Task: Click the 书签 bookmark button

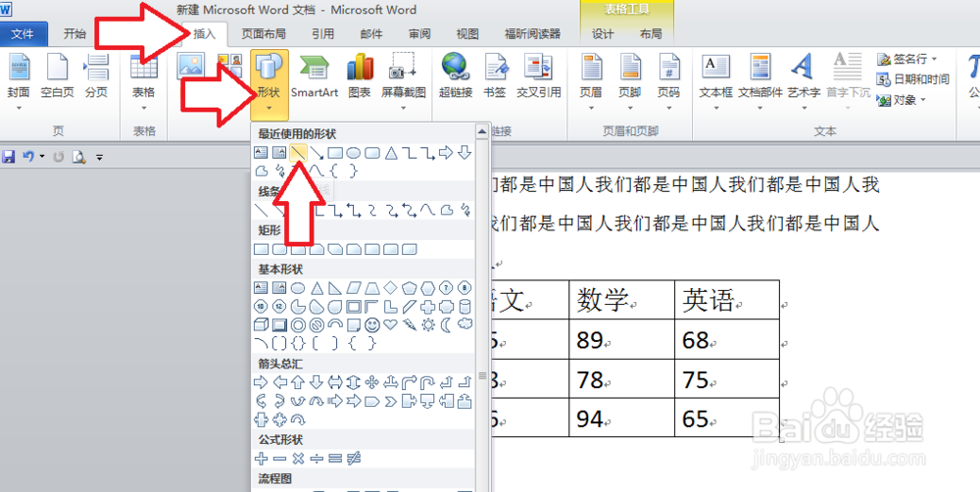Action: coord(495,76)
